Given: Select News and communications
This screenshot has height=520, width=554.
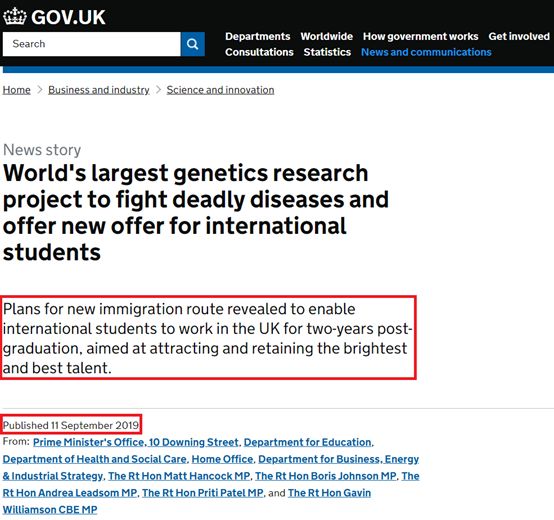Looking at the screenshot, I should (426, 52).
